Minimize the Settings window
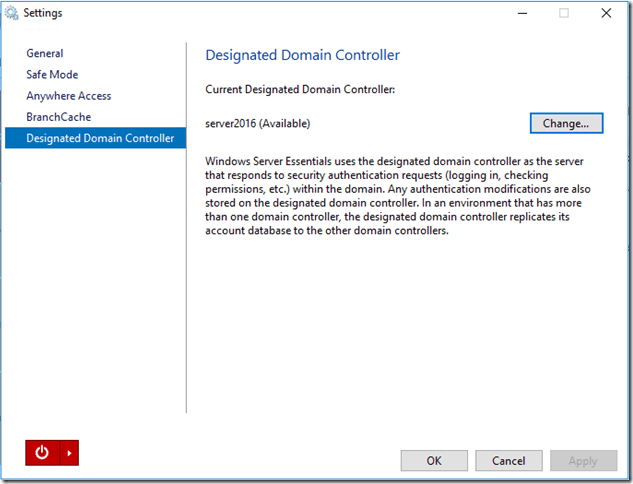This screenshot has height=484, width=633. [522, 13]
